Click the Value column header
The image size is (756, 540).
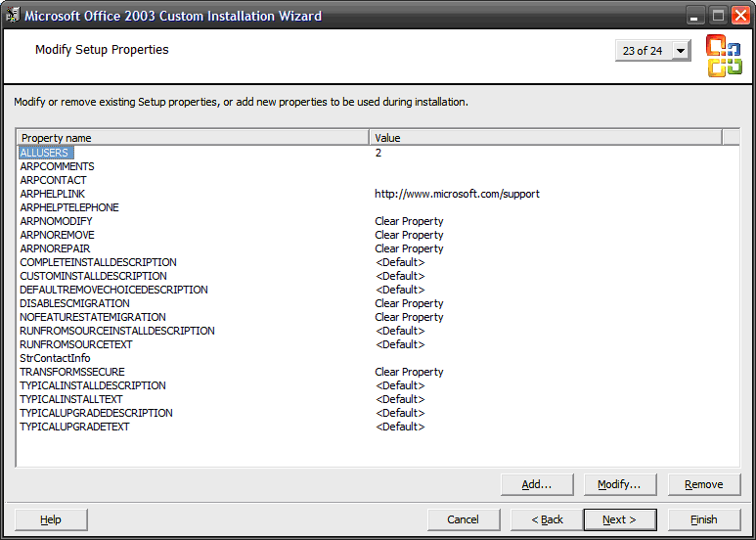[545, 138]
